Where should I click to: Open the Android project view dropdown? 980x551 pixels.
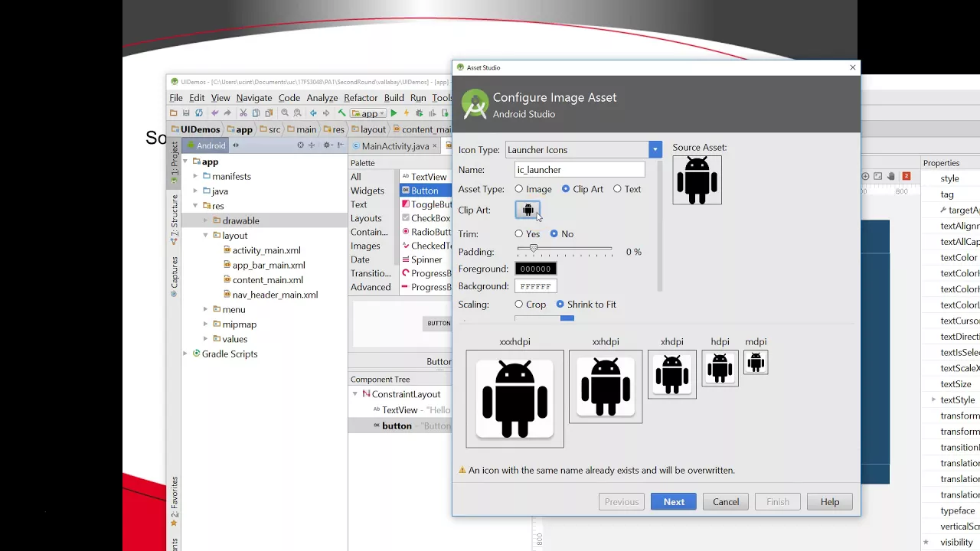coord(207,145)
